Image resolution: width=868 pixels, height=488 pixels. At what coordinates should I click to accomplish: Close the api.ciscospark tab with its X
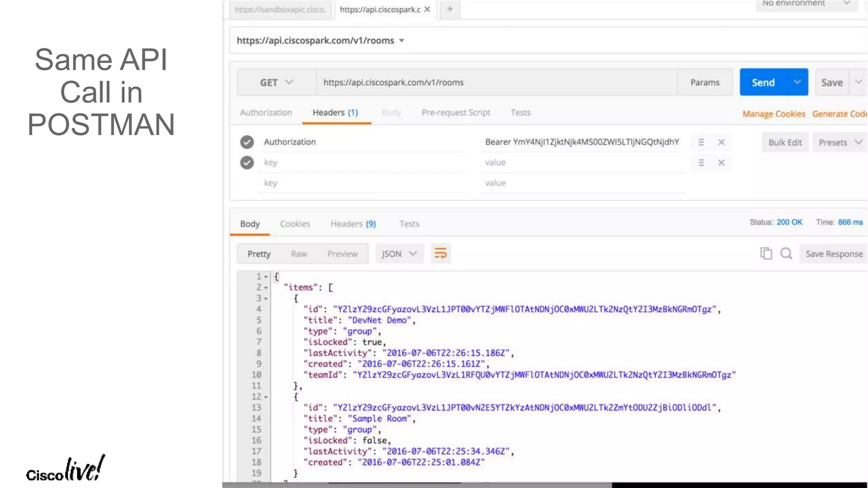427,9
